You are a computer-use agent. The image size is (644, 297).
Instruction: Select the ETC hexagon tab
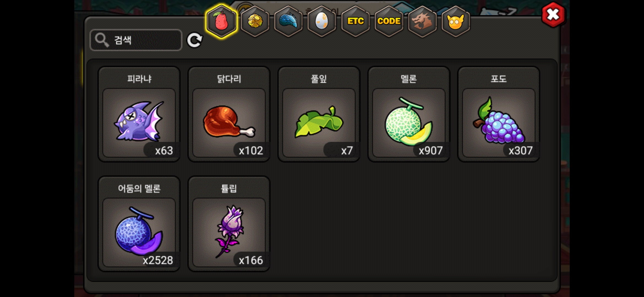(356, 21)
